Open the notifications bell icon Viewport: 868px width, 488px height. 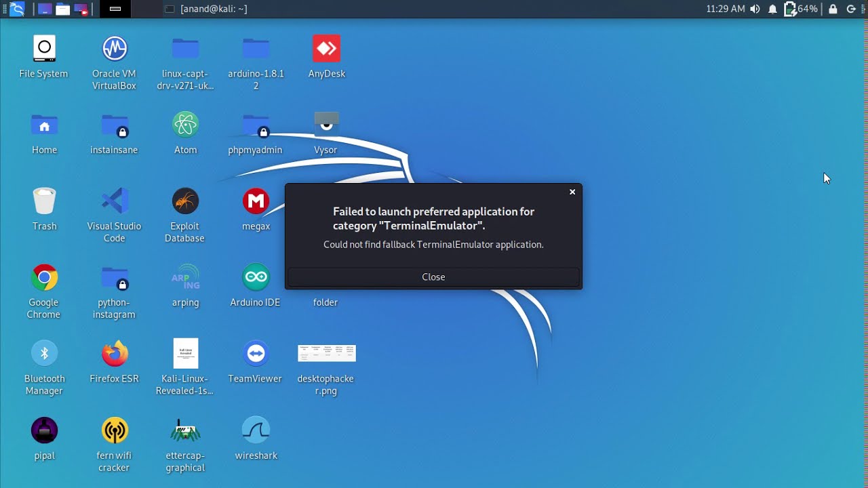click(x=772, y=9)
